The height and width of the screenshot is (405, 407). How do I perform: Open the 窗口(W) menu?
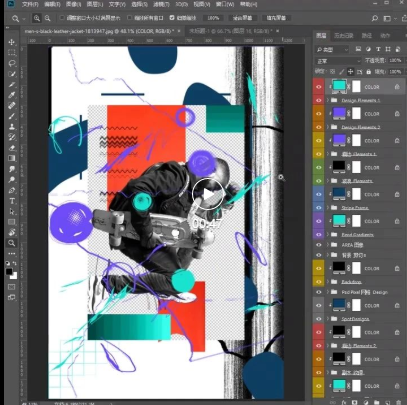[225, 4]
